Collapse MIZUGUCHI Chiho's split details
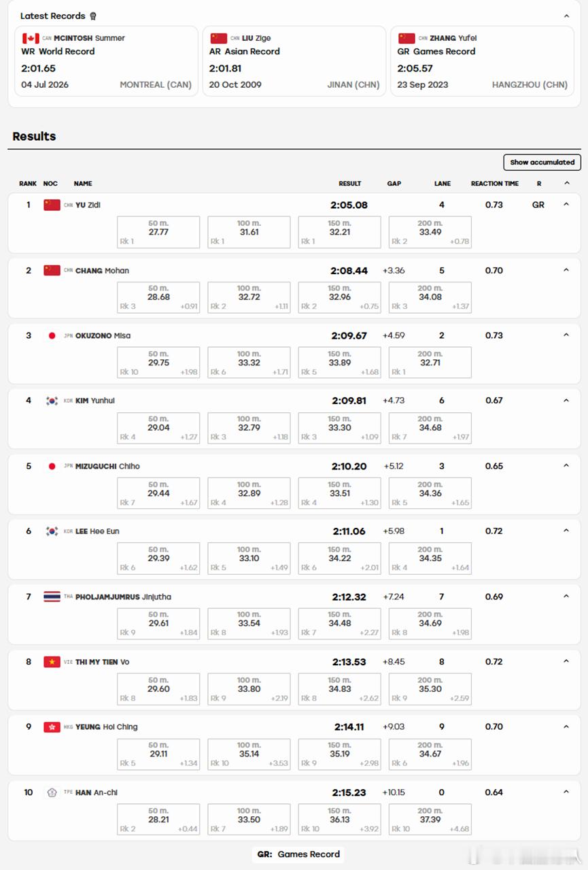 pyautogui.click(x=566, y=466)
